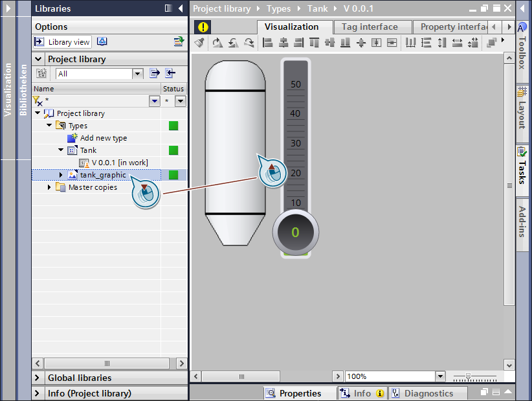Click Add new type in the tree
This screenshot has height=401, width=532.
pos(103,138)
